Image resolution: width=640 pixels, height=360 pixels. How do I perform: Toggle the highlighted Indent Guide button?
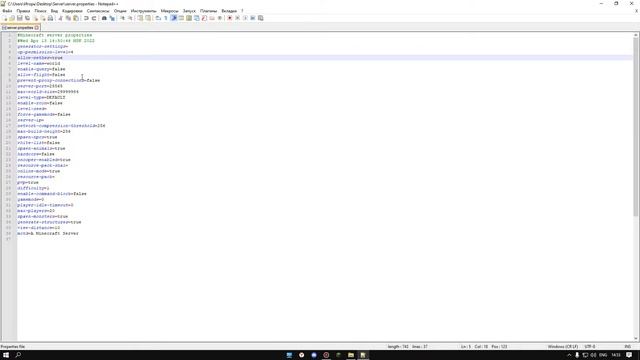(173, 18)
